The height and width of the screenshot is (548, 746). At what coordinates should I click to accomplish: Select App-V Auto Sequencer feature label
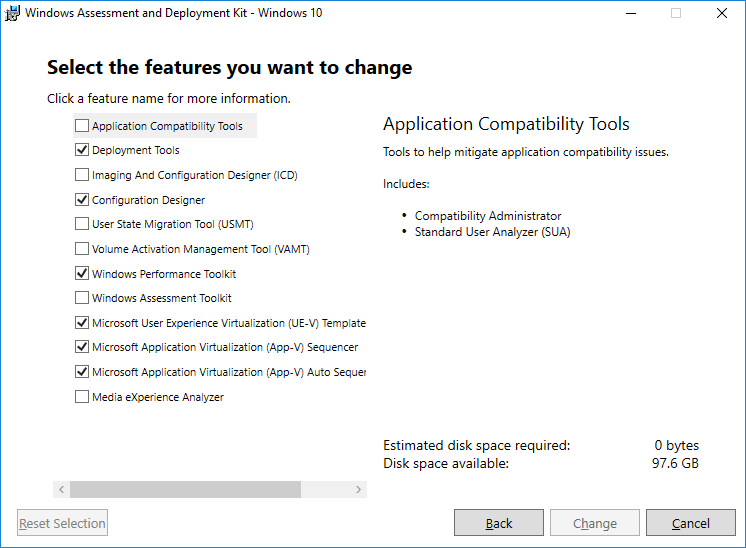[x=229, y=372]
